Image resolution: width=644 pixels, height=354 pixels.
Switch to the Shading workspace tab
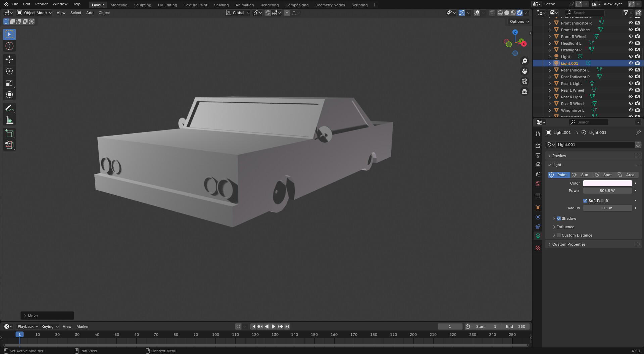[221, 5]
